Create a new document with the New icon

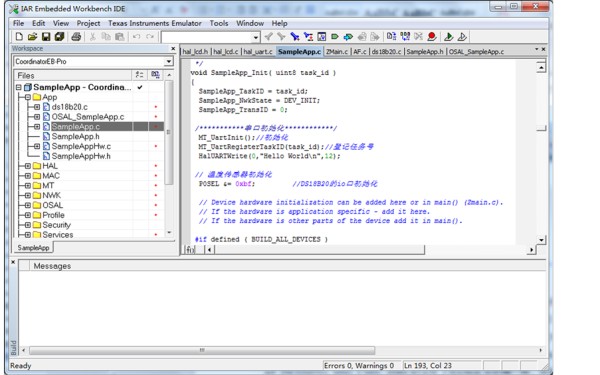tap(19, 37)
